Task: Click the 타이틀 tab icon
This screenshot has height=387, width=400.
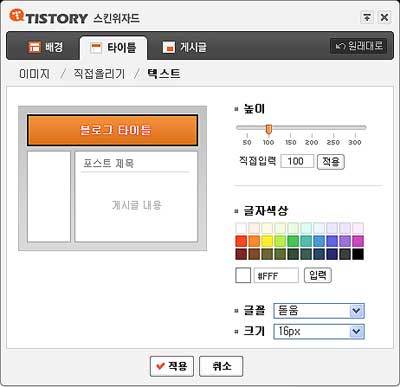Action: pos(96,48)
